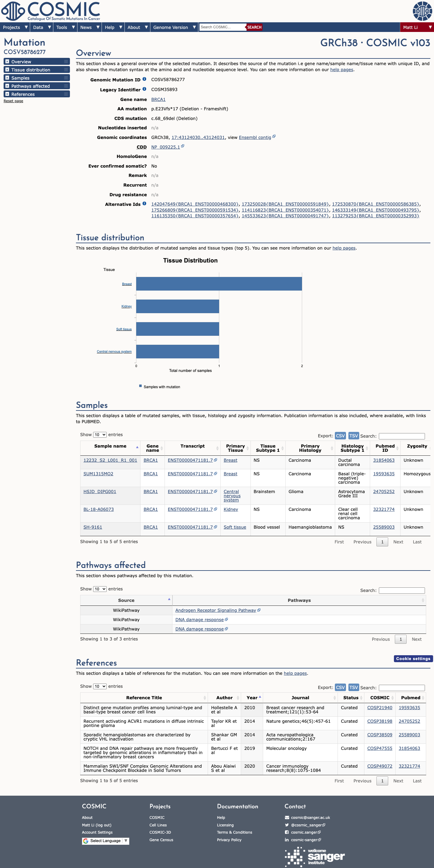The width and height of the screenshot is (434, 868).
Task: Click the Google icon in Select Language widget
Action: point(86,841)
